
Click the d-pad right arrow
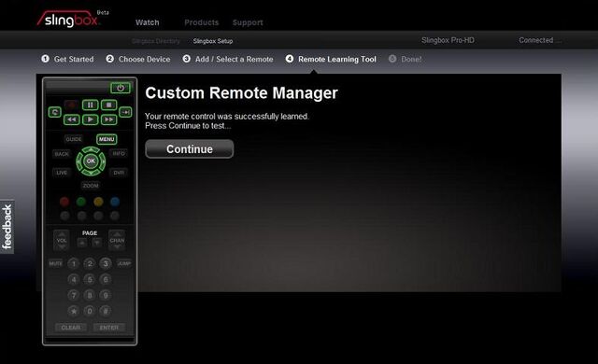point(102,161)
